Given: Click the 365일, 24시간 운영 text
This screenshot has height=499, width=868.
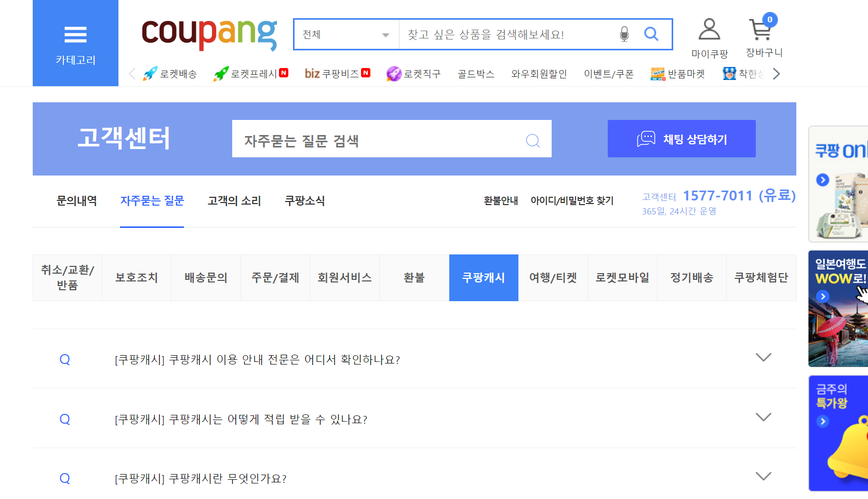Looking at the screenshot, I should click(x=679, y=211).
